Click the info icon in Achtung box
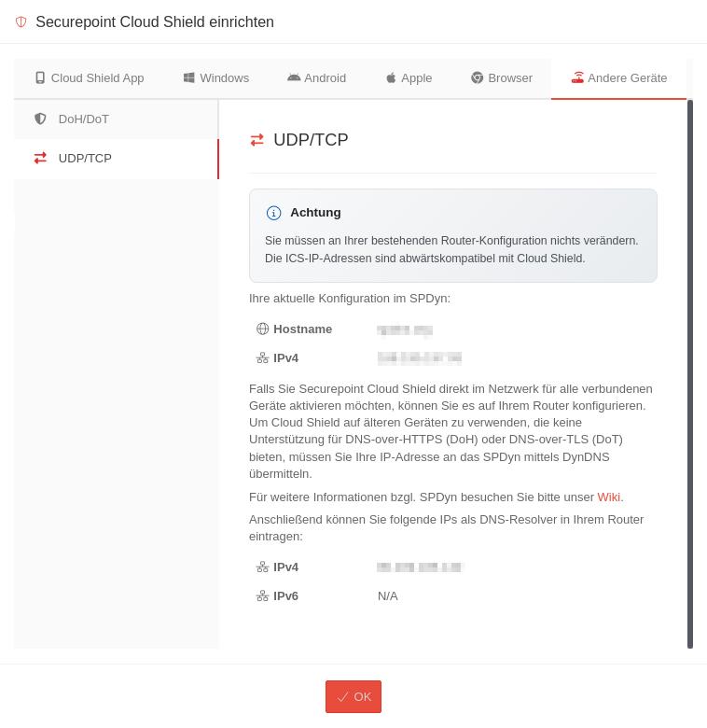Viewport: 707px width, 728px height. click(273, 213)
